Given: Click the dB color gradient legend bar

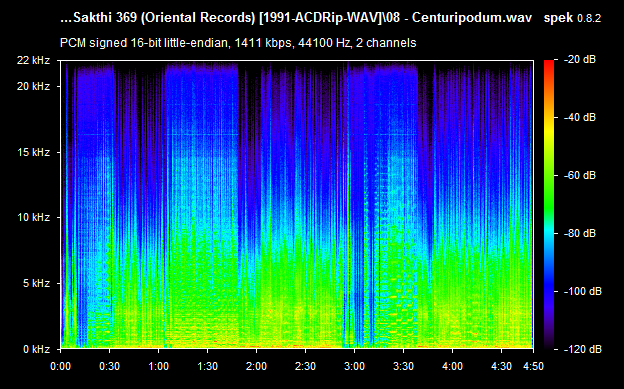Looking at the screenshot, I should 549,205.
